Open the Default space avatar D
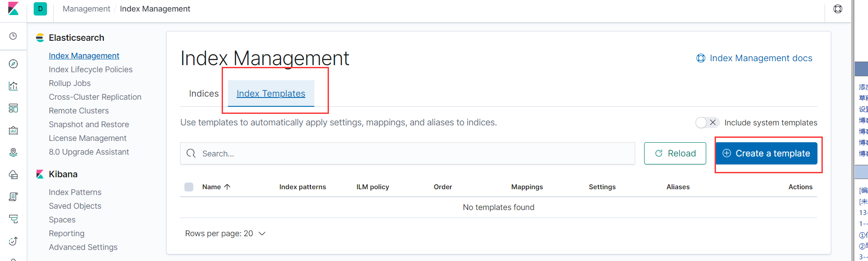The height and width of the screenshot is (261, 868). pos(40,9)
